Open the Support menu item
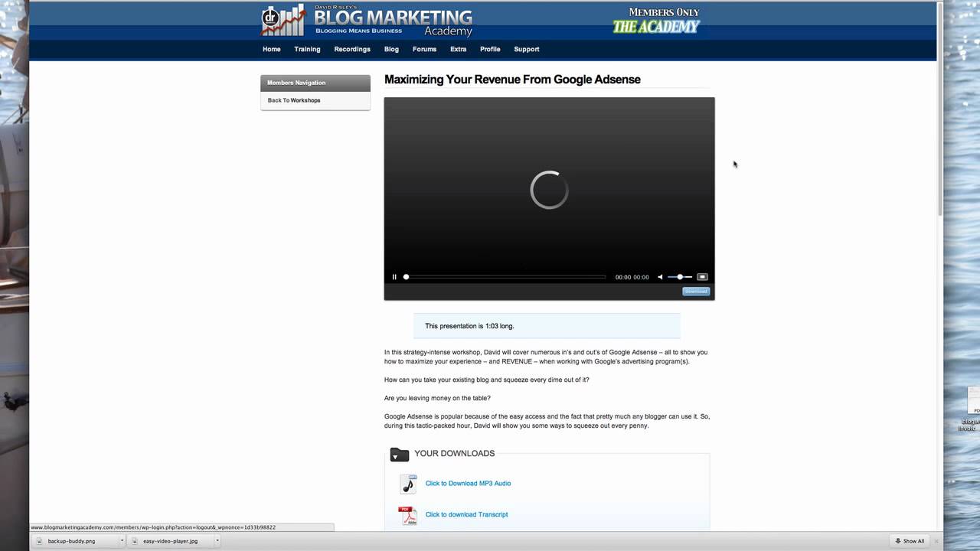Image resolution: width=980 pixels, height=551 pixels. [x=527, y=49]
